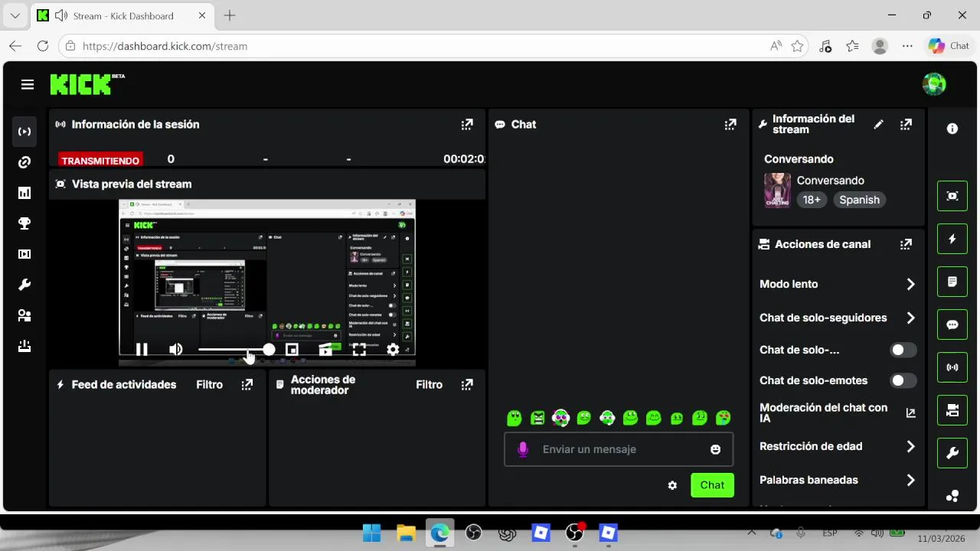Pop out the Información de la sesión panel
980x551 pixels.
(467, 124)
